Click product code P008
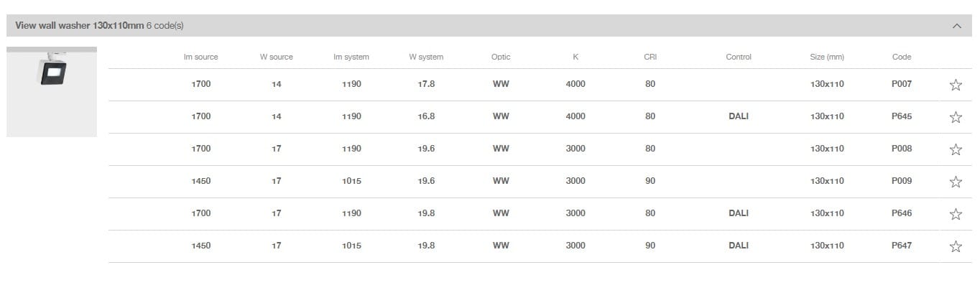Image resolution: width=980 pixels, height=293 pixels. [x=901, y=149]
